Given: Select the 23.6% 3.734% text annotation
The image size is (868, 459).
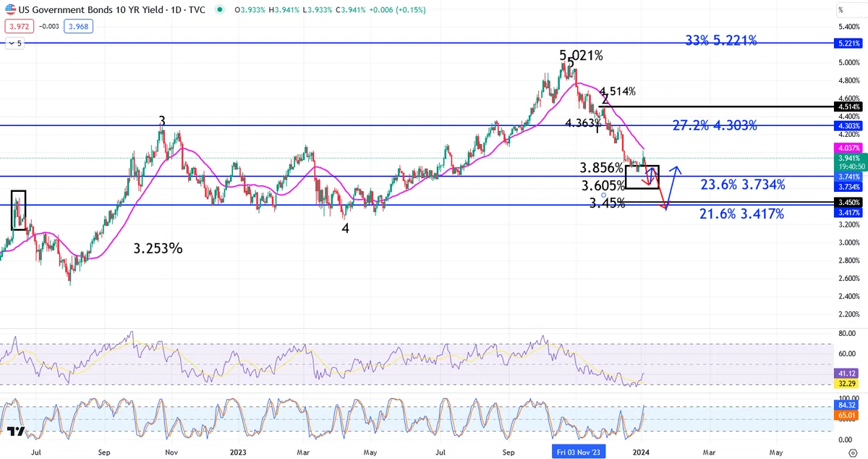Looking at the screenshot, I should click(743, 185).
